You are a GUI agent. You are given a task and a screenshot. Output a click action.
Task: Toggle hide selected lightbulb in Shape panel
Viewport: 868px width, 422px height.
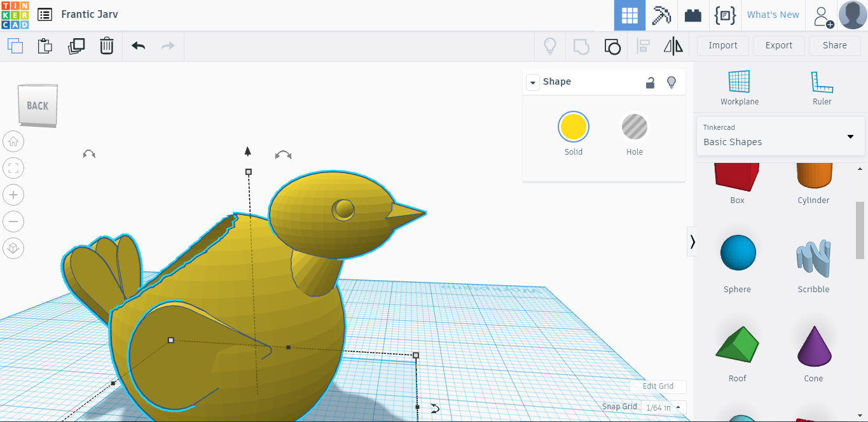pyautogui.click(x=671, y=82)
